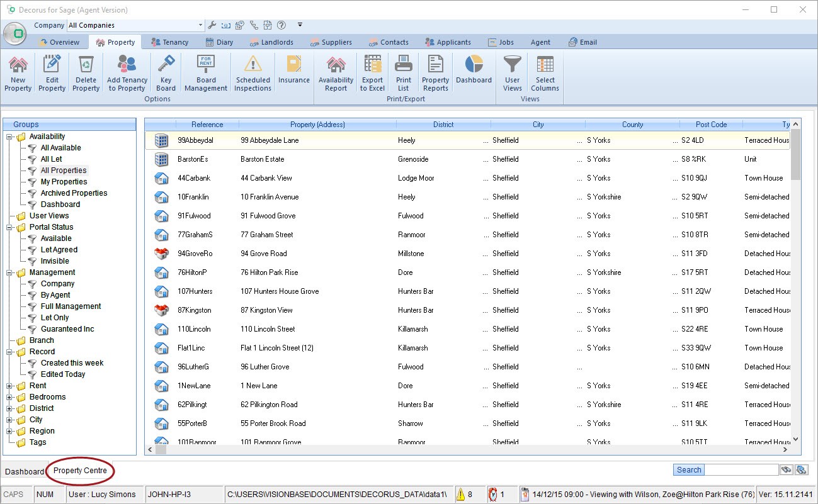The width and height of the screenshot is (818, 504).
Task: Select the Tags folder in Groups
Action: tap(38, 442)
